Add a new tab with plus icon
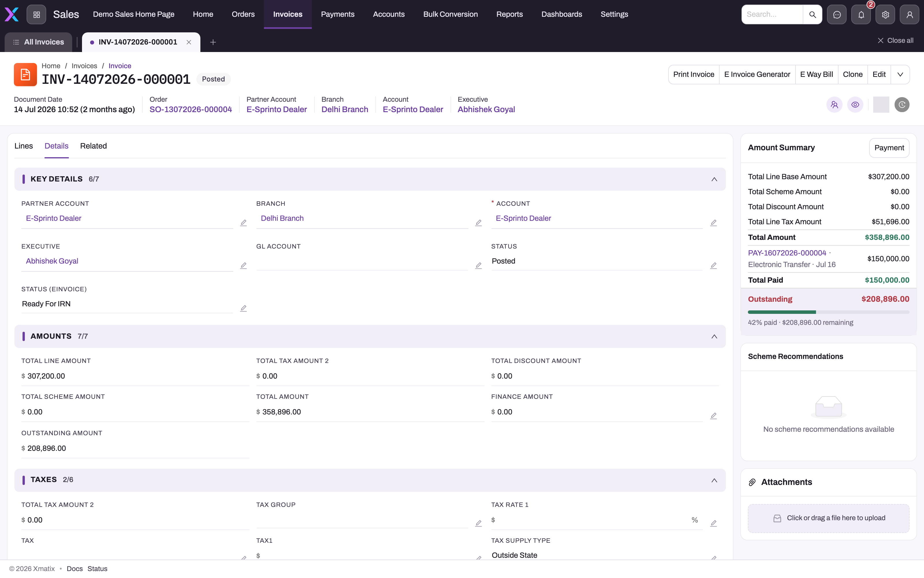Image resolution: width=924 pixels, height=578 pixels. (x=213, y=42)
